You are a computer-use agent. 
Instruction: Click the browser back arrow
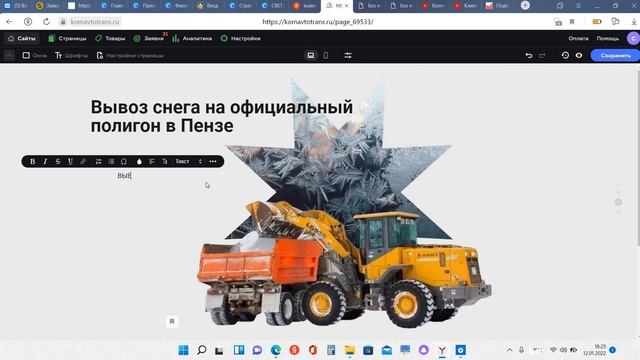pyautogui.click(x=9, y=22)
